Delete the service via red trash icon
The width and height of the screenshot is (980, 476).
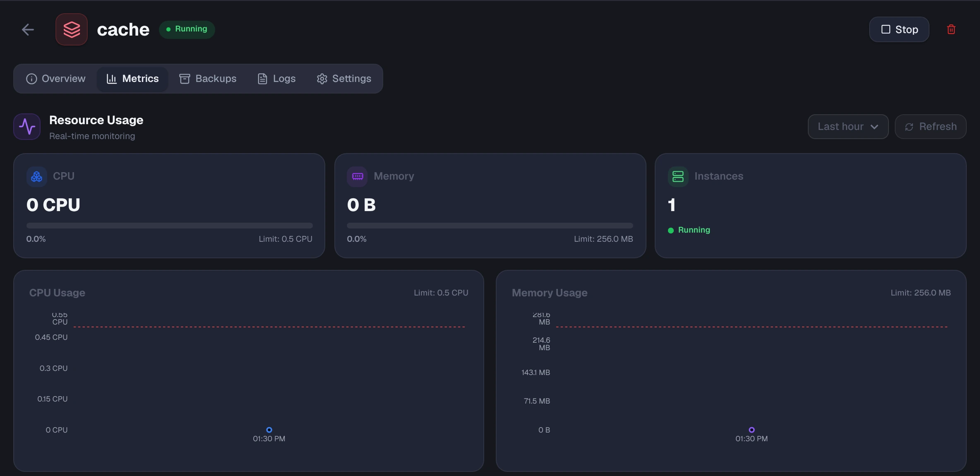[x=951, y=29]
